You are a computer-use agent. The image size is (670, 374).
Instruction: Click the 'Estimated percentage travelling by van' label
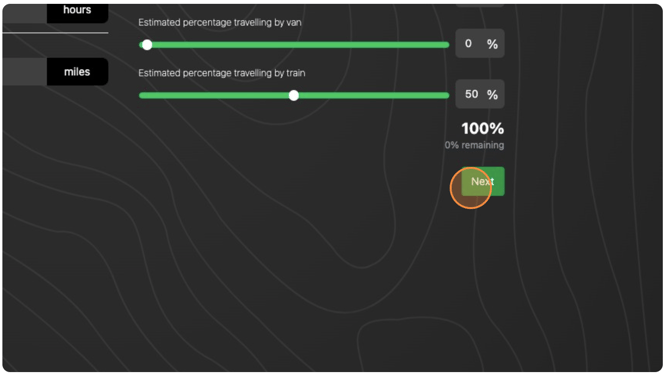coord(220,23)
